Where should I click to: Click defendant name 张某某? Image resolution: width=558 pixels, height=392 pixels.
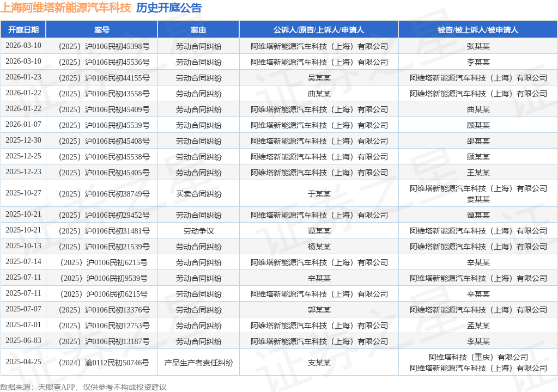pos(478,46)
